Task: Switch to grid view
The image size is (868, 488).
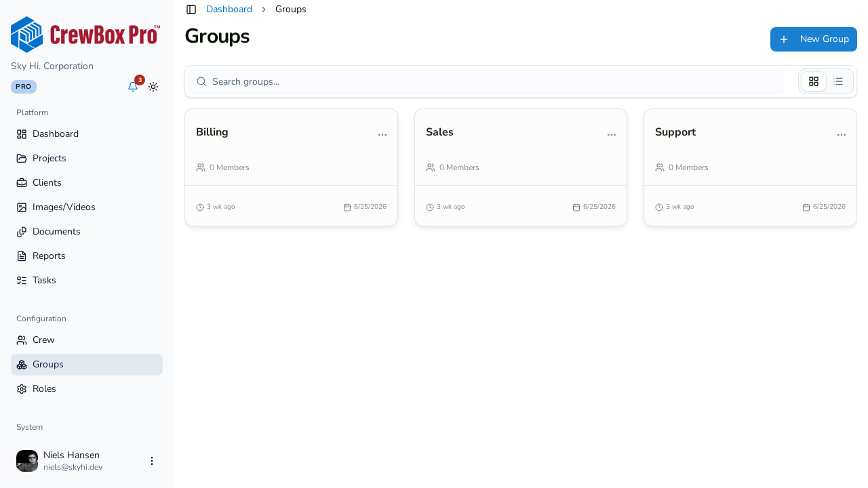Action: click(814, 81)
